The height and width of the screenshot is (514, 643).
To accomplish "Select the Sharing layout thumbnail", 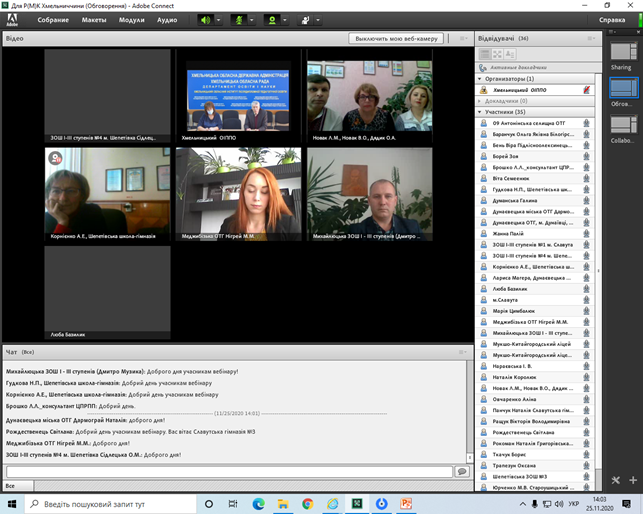I will pos(623,52).
